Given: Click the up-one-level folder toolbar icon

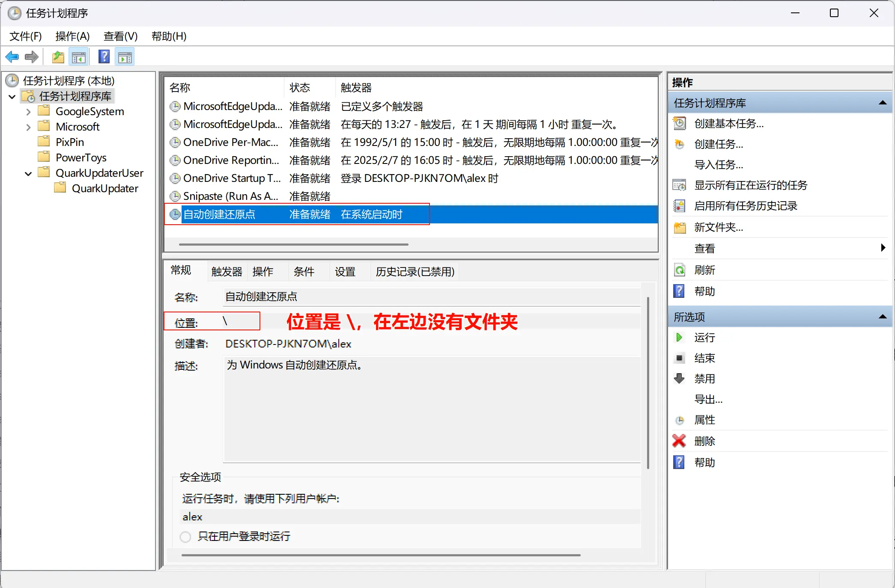Looking at the screenshot, I should click(58, 57).
